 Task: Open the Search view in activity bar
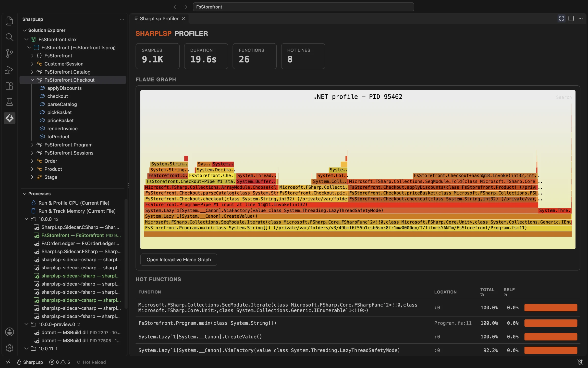click(x=9, y=37)
